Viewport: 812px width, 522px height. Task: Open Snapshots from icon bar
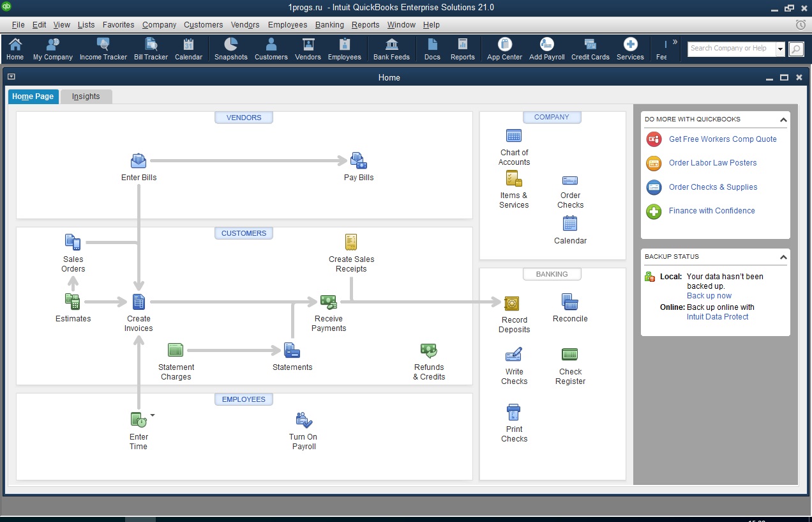(231, 49)
